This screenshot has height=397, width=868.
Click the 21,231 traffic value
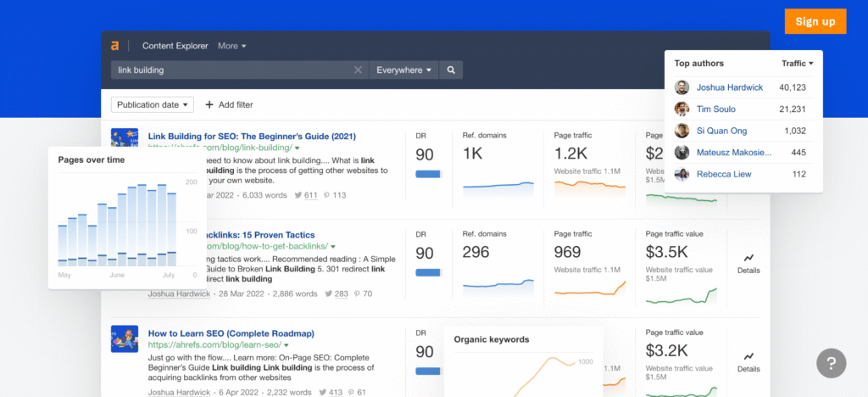tap(793, 109)
